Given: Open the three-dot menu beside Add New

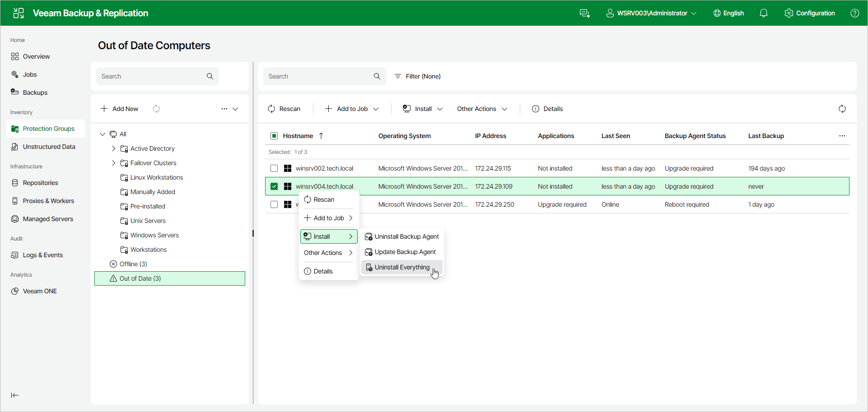Looking at the screenshot, I should (224, 109).
